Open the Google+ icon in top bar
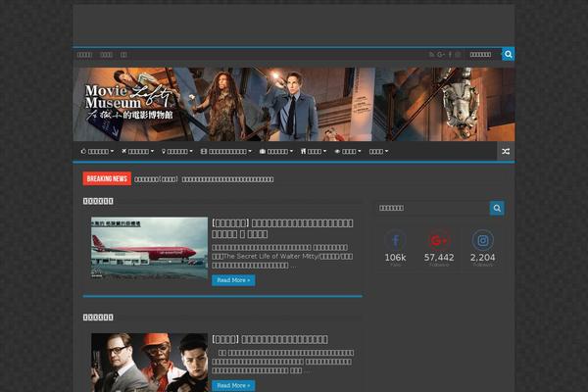588x392 pixels. [441, 55]
